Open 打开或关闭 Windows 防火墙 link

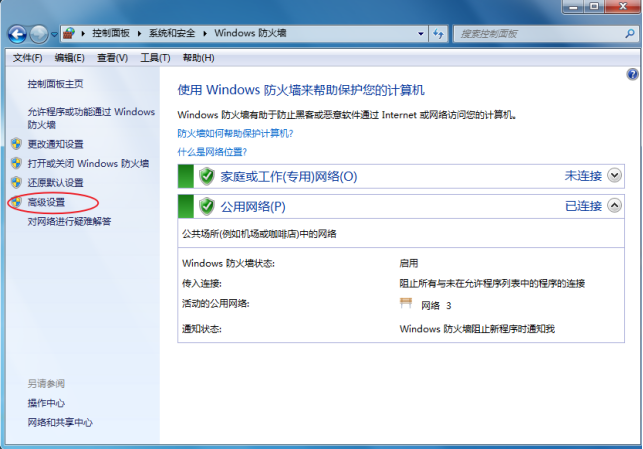click(88, 163)
